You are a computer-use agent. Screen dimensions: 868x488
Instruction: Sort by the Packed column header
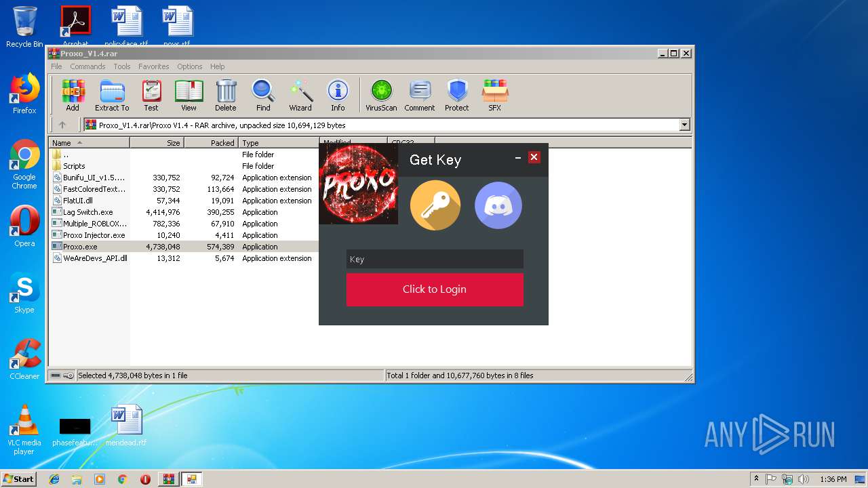point(212,143)
